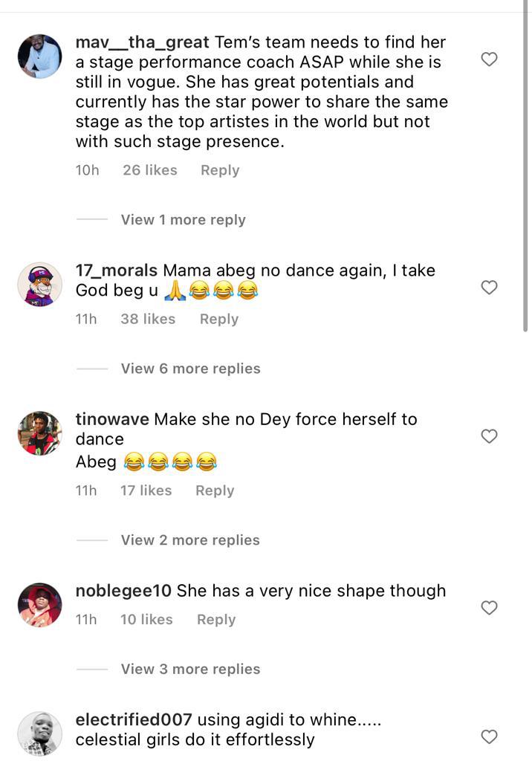Show "View 2 more replies" thread
This screenshot has width=532, height=761.
[x=190, y=540]
